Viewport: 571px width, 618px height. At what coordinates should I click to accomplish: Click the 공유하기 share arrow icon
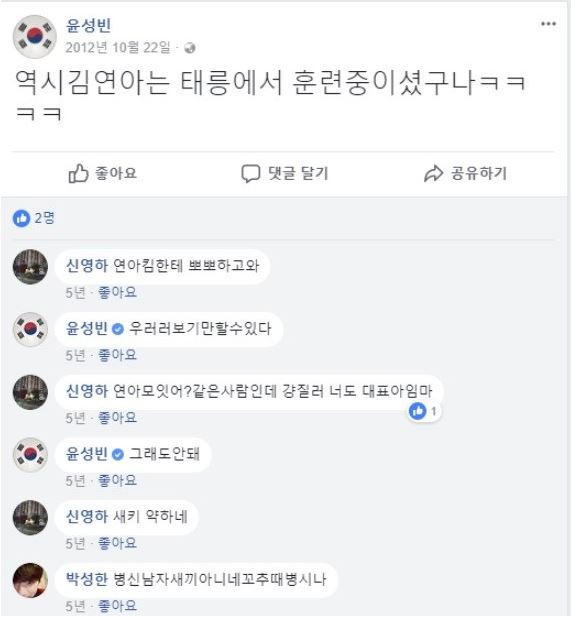coord(433,173)
